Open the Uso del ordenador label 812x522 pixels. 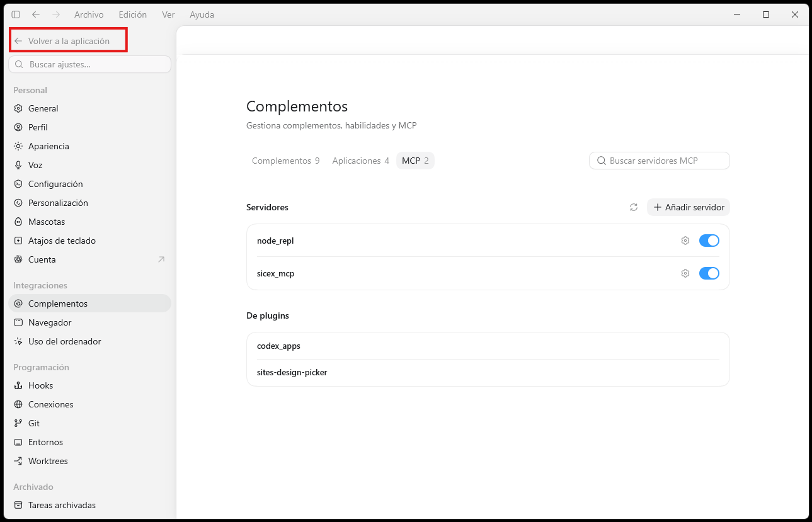coord(65,341)
